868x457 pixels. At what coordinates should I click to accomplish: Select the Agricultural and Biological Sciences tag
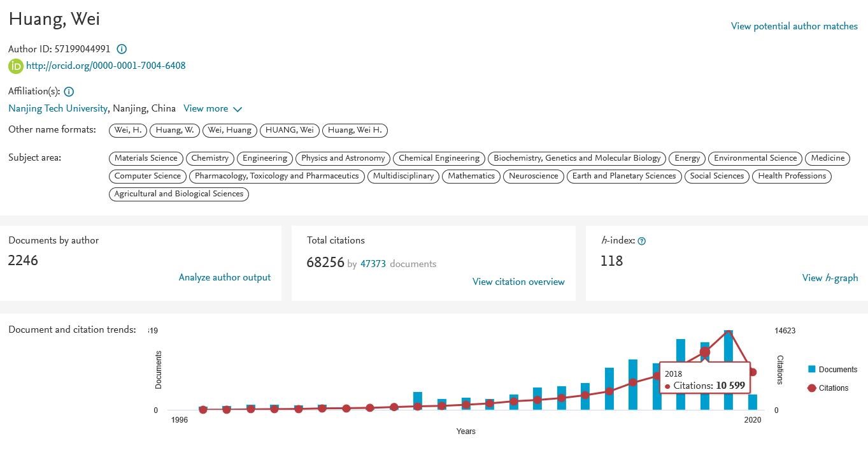(x=179, y=194)
